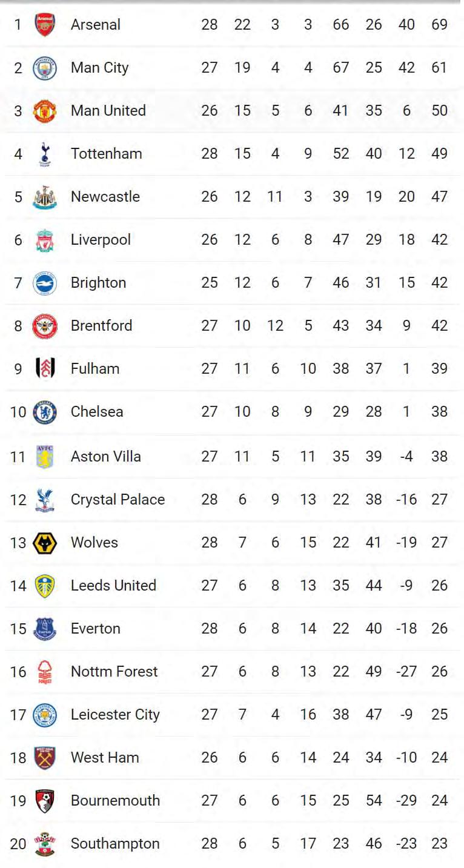Select the Tottenham cockerel crest
Viewport: 464px width, 868px height.
coord(44,154)
